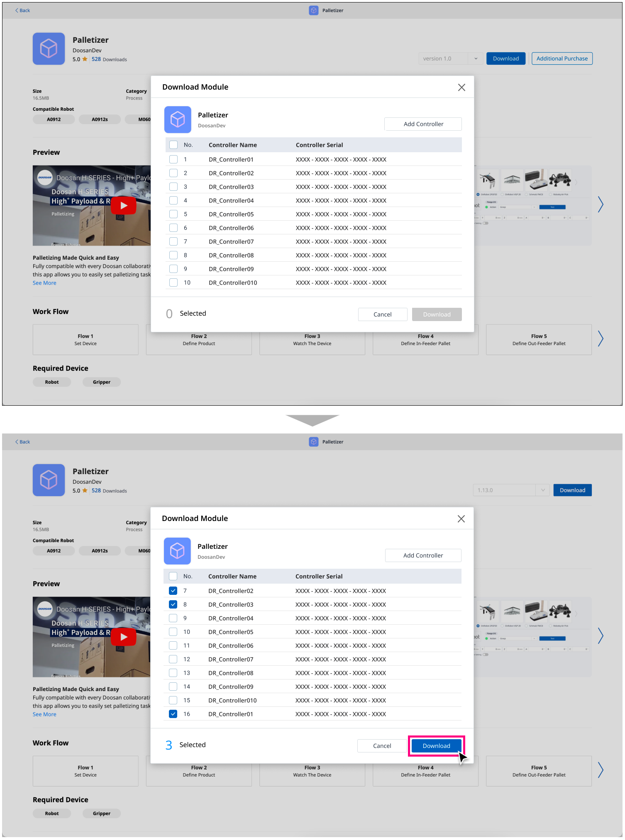Click the large Palletizer app icon on the 1.13.0 page

[49, 480]
